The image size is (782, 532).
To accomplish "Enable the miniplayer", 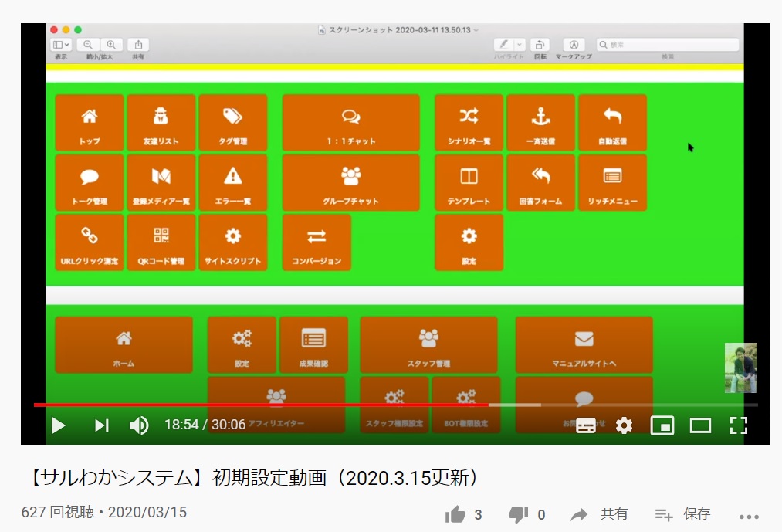I will (662, 425).
